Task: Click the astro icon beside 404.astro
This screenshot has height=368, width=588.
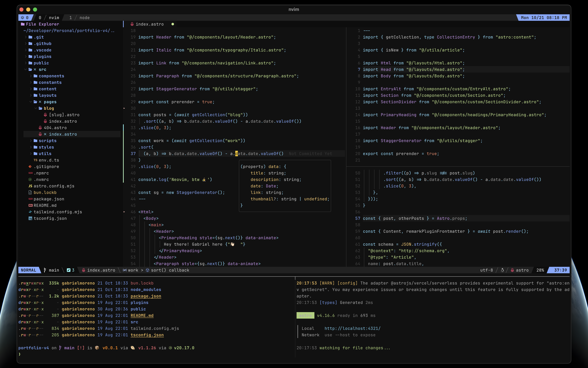Action: tap(40, 128)
